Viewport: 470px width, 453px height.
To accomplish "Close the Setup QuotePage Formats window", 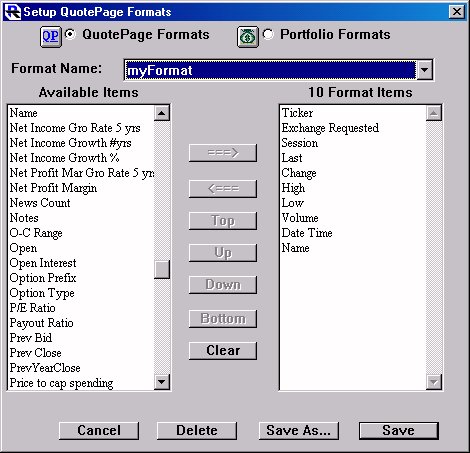I will click(457, 12).
